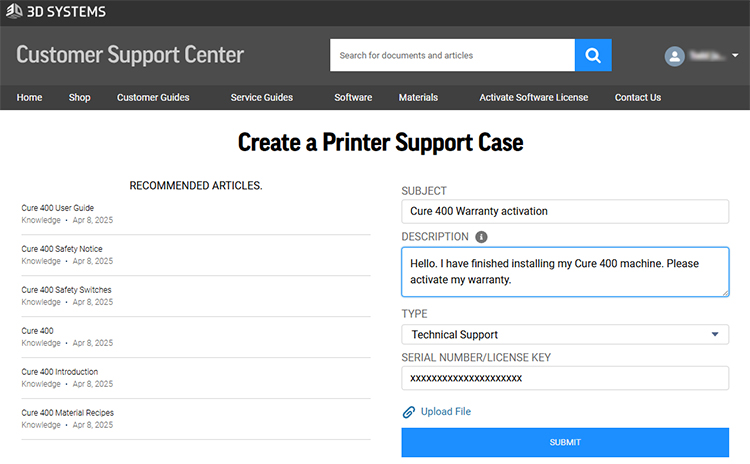Viewport: 750px width, 464px height.
Task: Open Cure 400 Safety Switches article
Action: (66, 290)
